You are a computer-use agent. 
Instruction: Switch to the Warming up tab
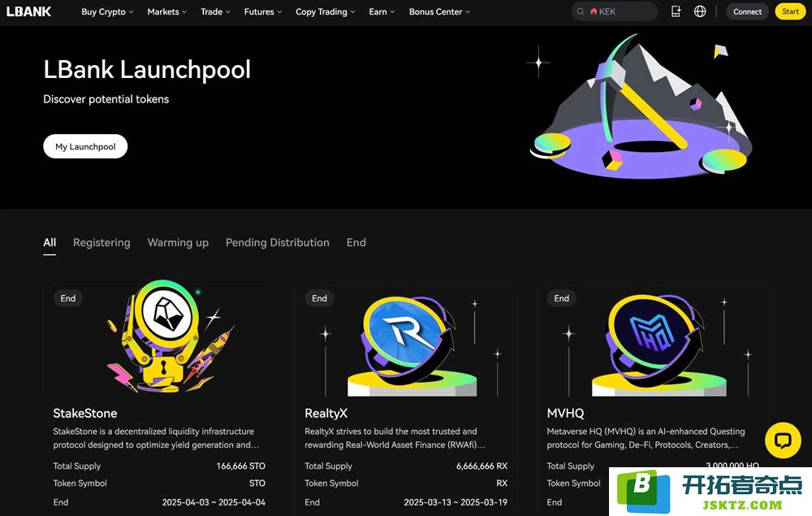(x=178, y=242)
